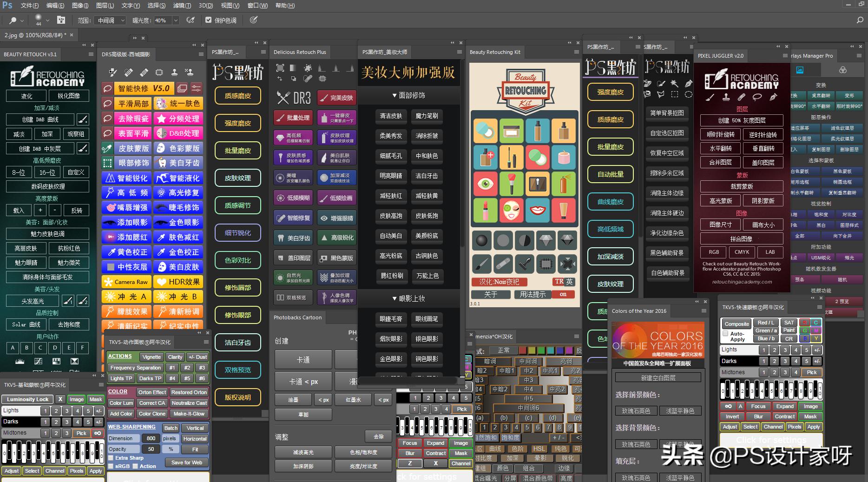
Task: Click the sliders settings icon beside 智能快修
Action: click(x=196, y=88)
